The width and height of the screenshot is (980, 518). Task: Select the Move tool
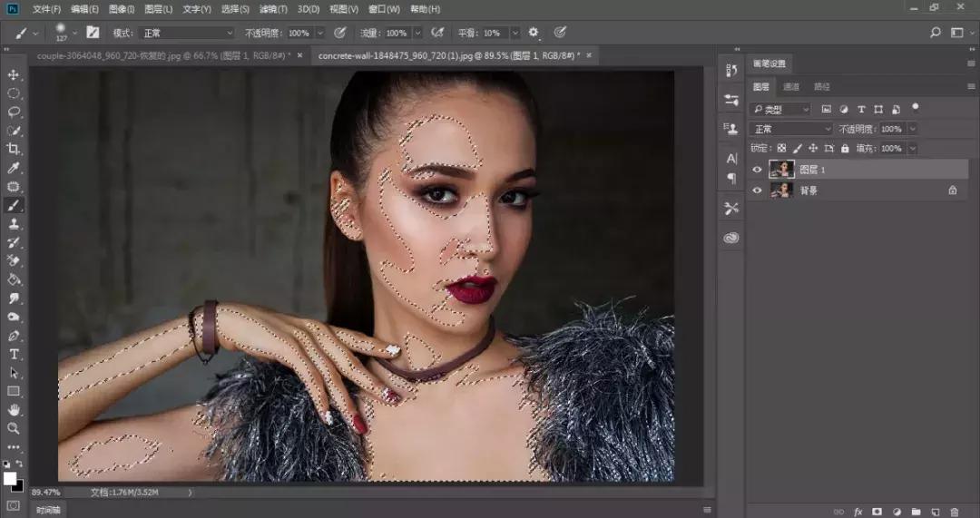point(14,74)
